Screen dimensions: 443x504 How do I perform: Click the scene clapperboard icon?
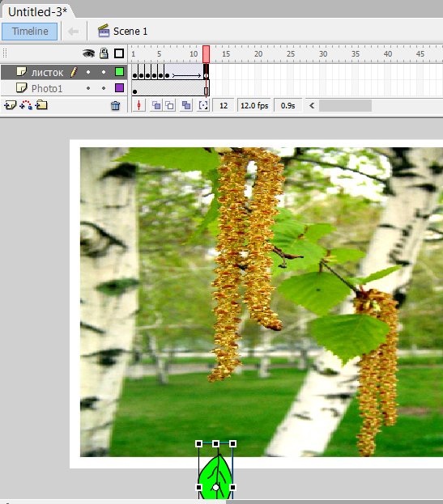point(104,31)
